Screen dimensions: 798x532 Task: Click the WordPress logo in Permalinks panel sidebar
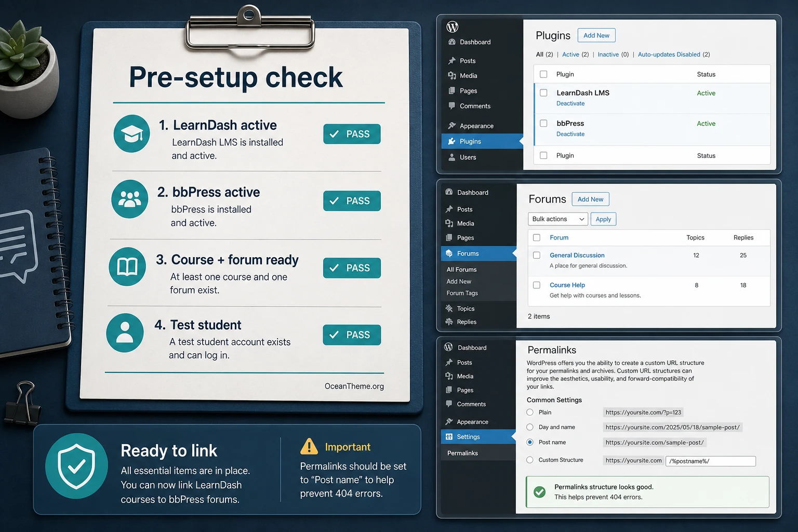pyautogui.click(x=448, y=347)
